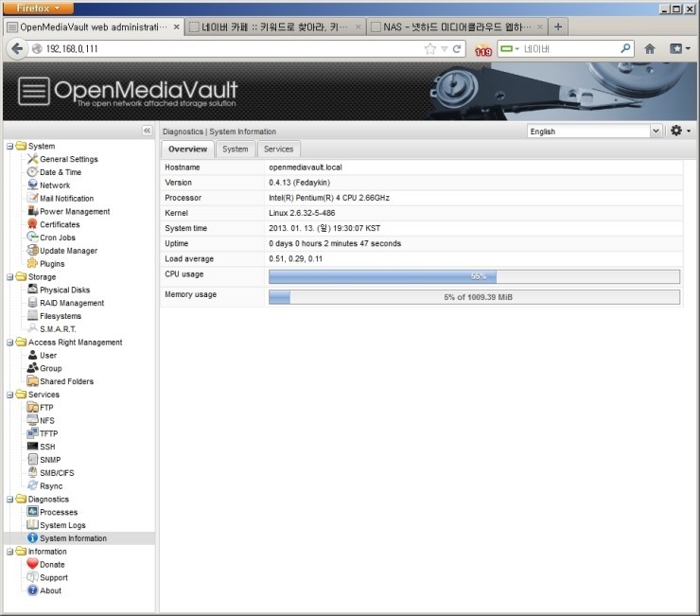Click the System Logs book icon
700x616 pixels.
32,524
